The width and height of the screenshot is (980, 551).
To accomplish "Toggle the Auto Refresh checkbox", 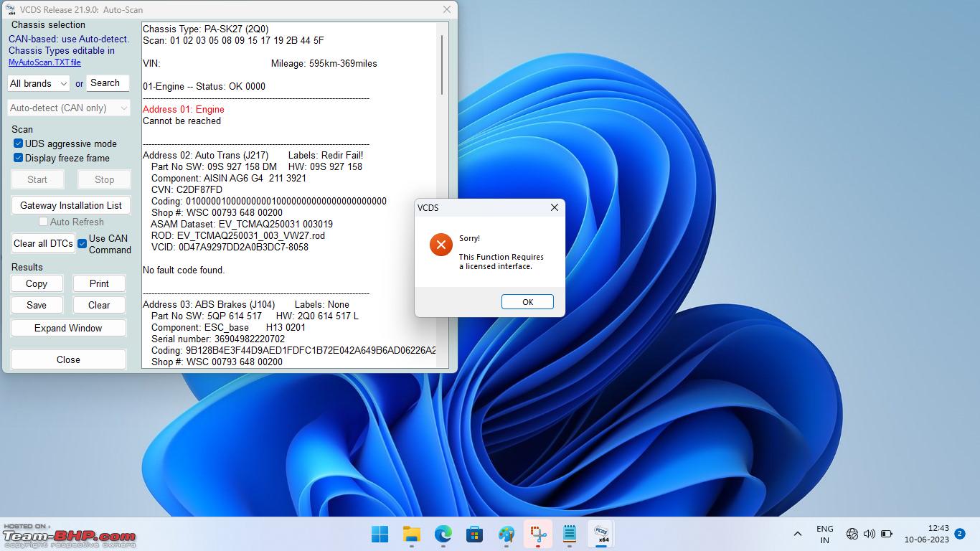I will click(43, 222).
